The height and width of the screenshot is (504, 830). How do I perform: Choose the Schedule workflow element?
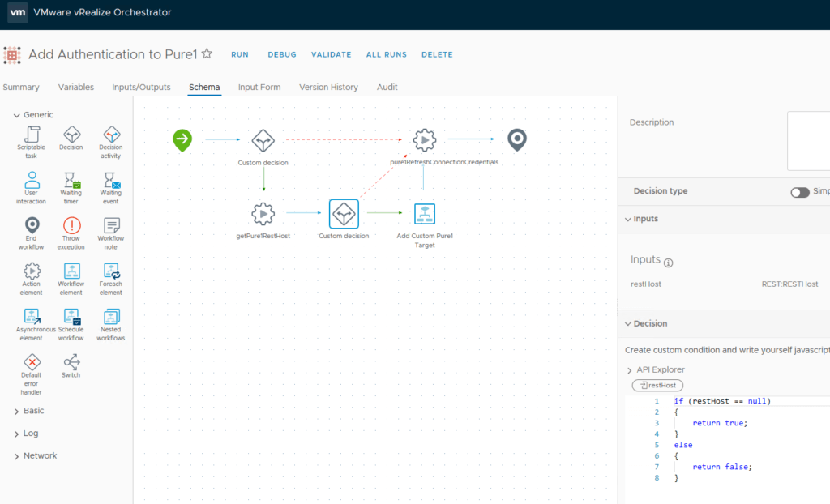[x=71, y=317]
